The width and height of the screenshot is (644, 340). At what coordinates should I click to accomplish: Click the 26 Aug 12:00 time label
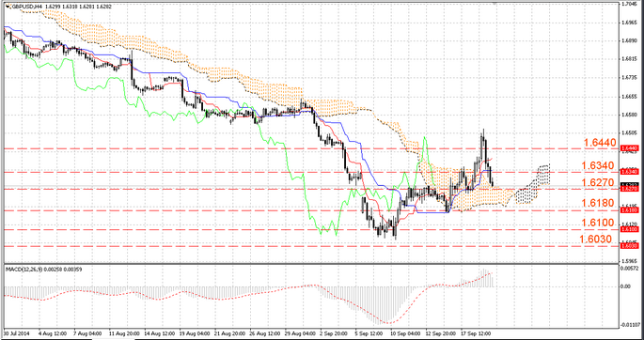[266, 332]
